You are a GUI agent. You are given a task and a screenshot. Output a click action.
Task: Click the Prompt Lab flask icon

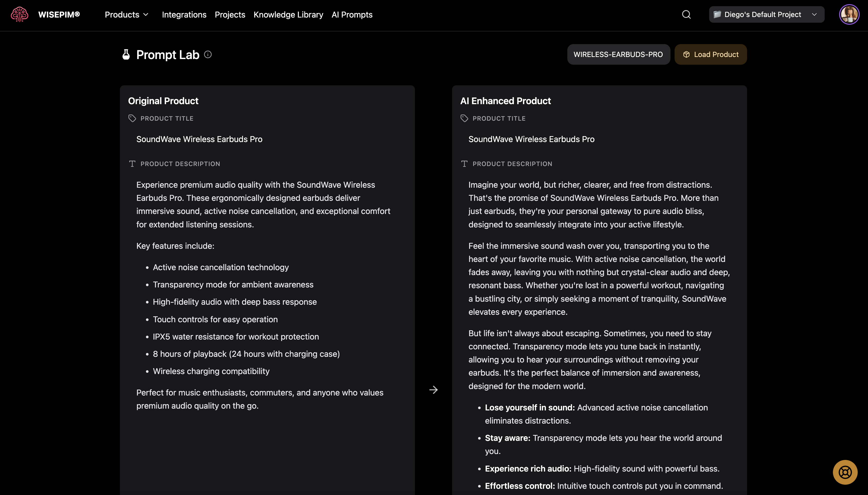click(x=126, y=55)
